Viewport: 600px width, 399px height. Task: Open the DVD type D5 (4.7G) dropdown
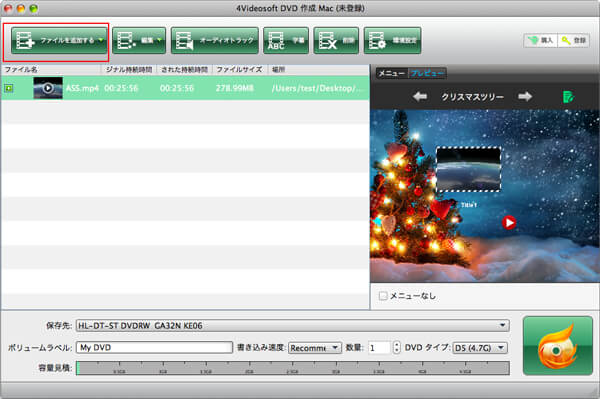(480, 348)
